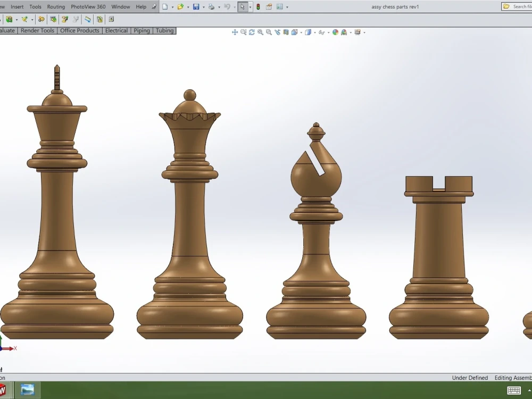This screenshot has width=532, height=399.
Task: Click the Under Defined status text
Action: point(470,378)
